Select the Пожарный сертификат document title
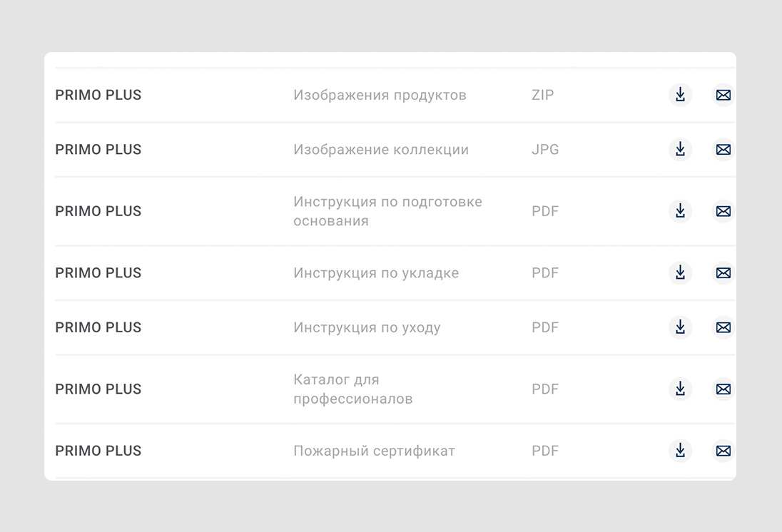The height and width of the screenshot is (532, 782). click(374, 451)
